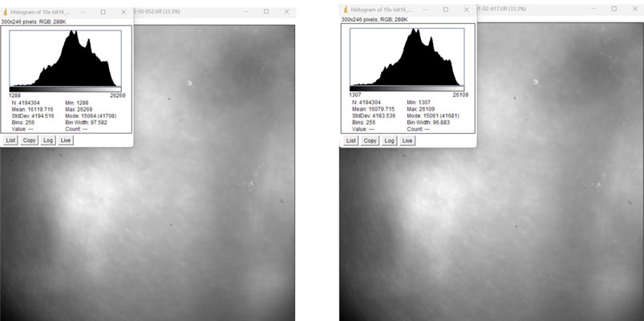Screen dimensions: 644x321
Task: Click List button in right histogram window
Action: click(350, 141)
